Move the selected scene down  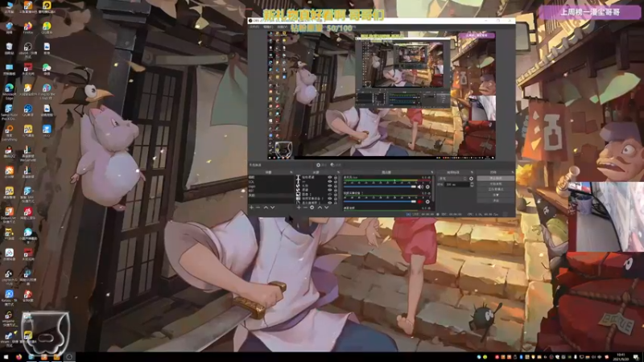click(272, 208)
